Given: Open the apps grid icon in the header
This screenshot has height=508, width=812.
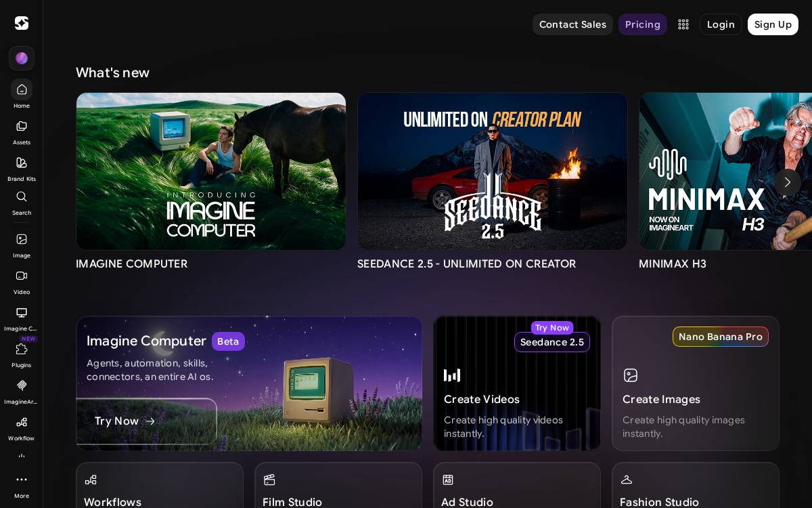Looking at the screenshot, I should [x=683, y=24].
